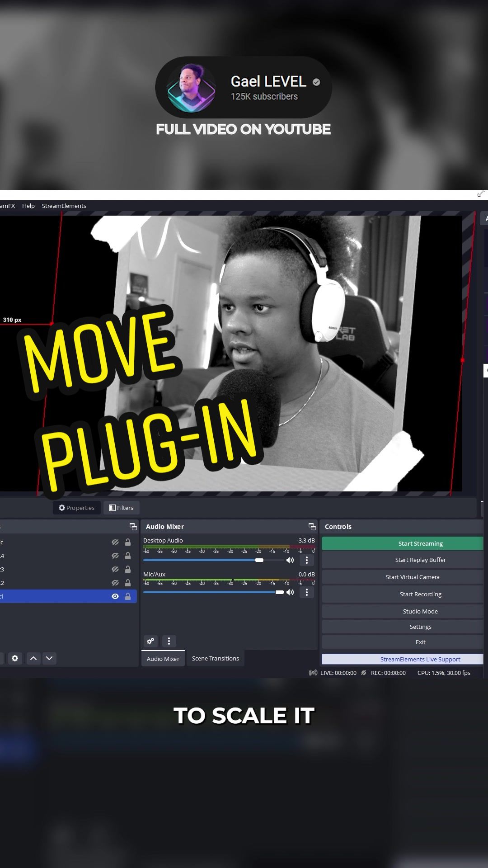Viewport: 488px width, 868px height.
Task: Show the topmost hidden source in list
Action: (x=115, y=542)
